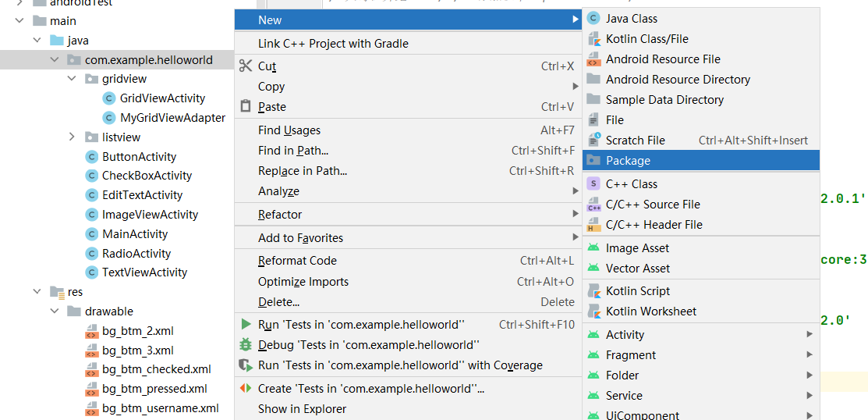Expand the Refactor submenu

point(576,215)
